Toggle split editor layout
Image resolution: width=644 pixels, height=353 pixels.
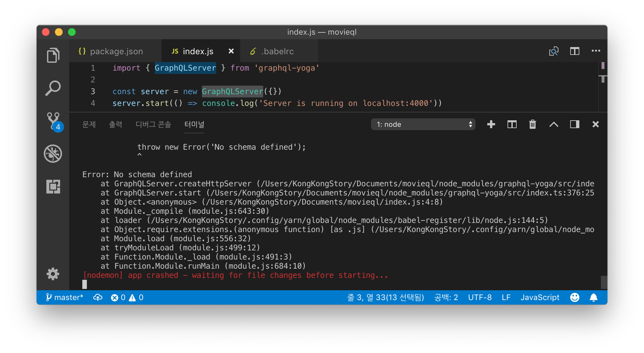coord(574,51)
